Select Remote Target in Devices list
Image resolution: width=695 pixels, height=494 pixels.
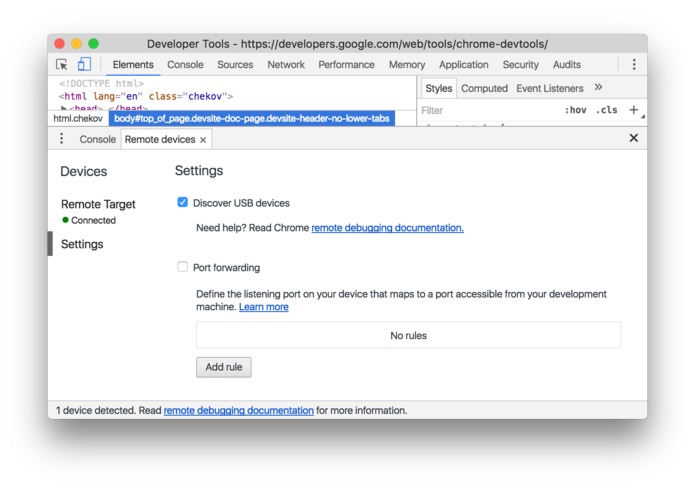point(98,204)
